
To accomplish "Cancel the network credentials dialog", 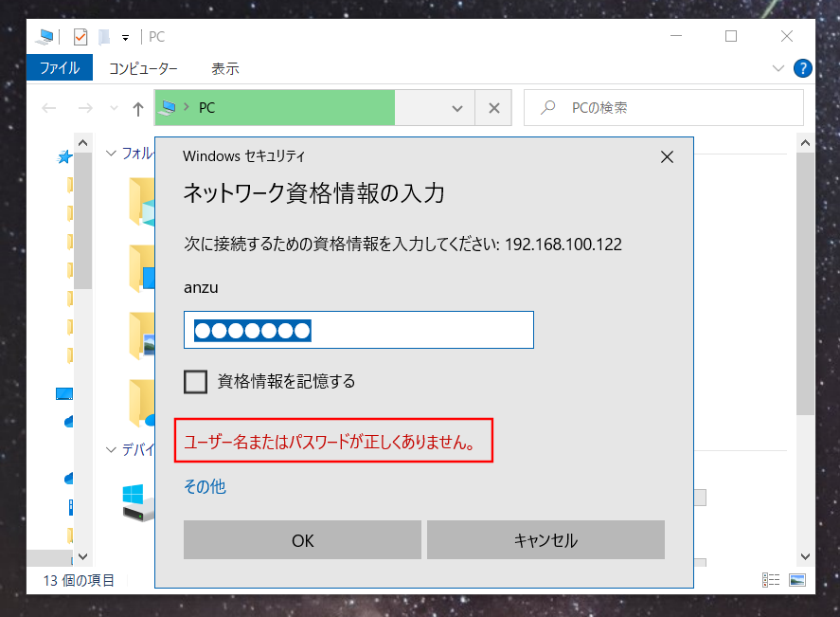I will tap(545, 539).
